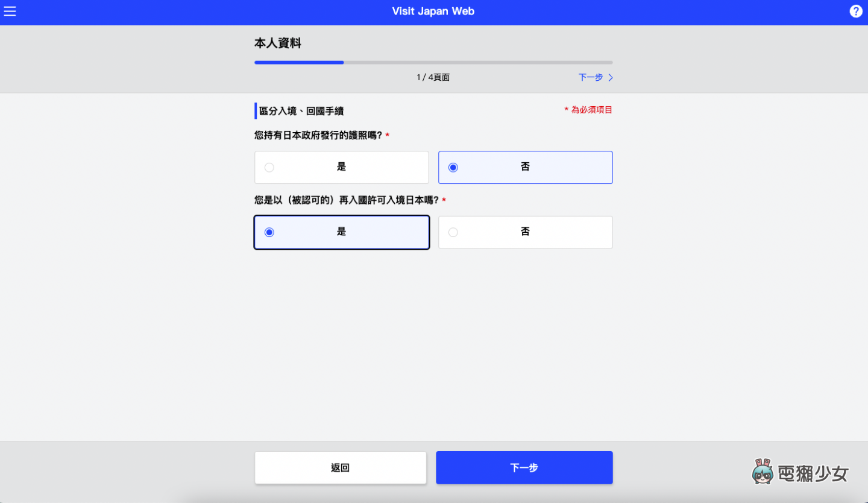This screenshot has height=503, width=868.
Task: Click the 本人資料 page title
Action: pyautogui.click(x=277, y=43)
